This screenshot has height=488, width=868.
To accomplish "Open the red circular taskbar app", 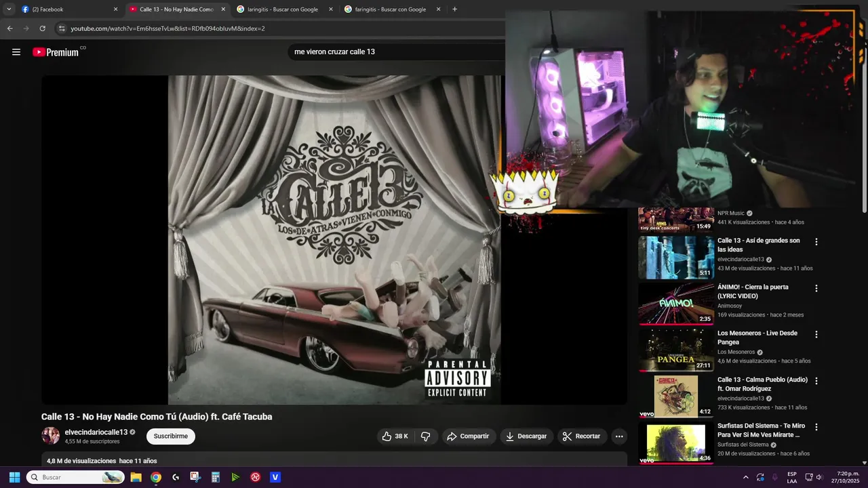I will point(256,477).
